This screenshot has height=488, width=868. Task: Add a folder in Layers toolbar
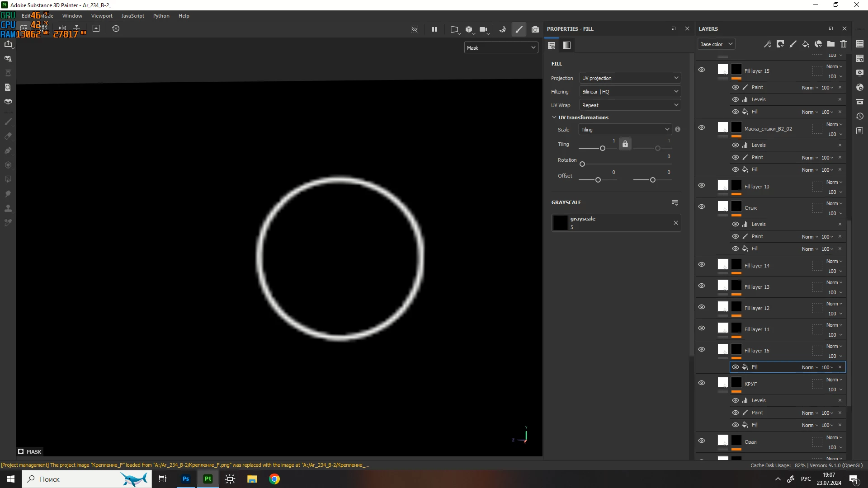click(x=831, y=44)
